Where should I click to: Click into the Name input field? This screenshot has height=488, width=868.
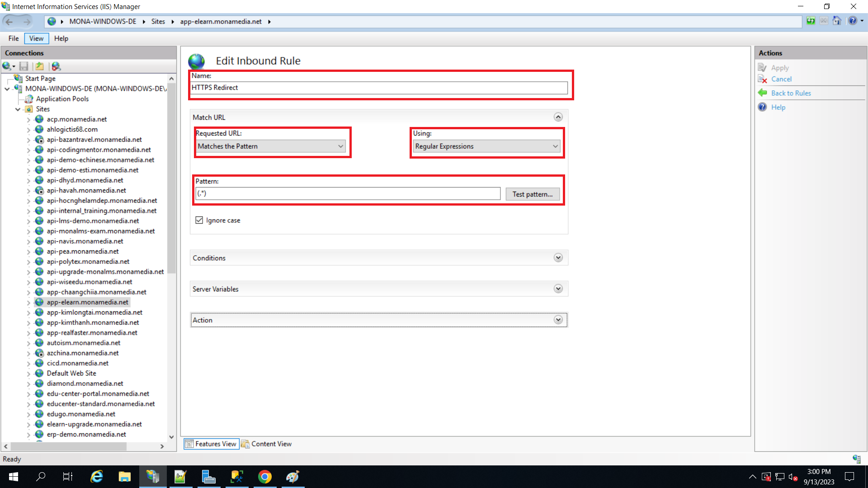[x=379, y=88]
